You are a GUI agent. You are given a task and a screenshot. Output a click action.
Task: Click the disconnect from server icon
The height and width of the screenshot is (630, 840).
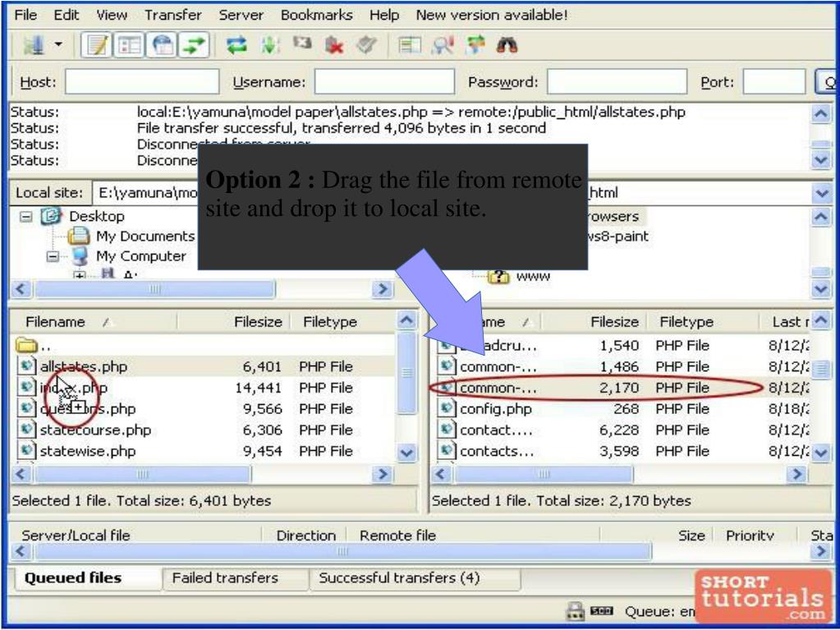[333, 45]
